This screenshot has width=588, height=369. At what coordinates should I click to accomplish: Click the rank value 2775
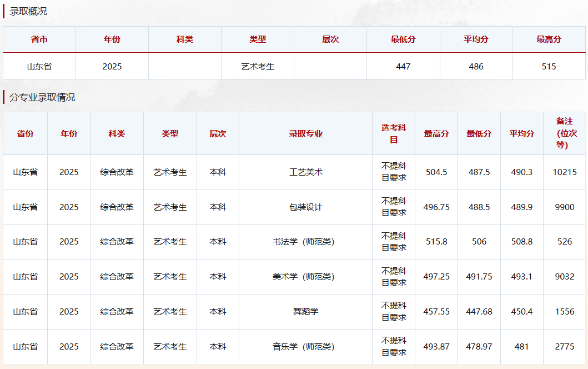(x=565, y=346)
